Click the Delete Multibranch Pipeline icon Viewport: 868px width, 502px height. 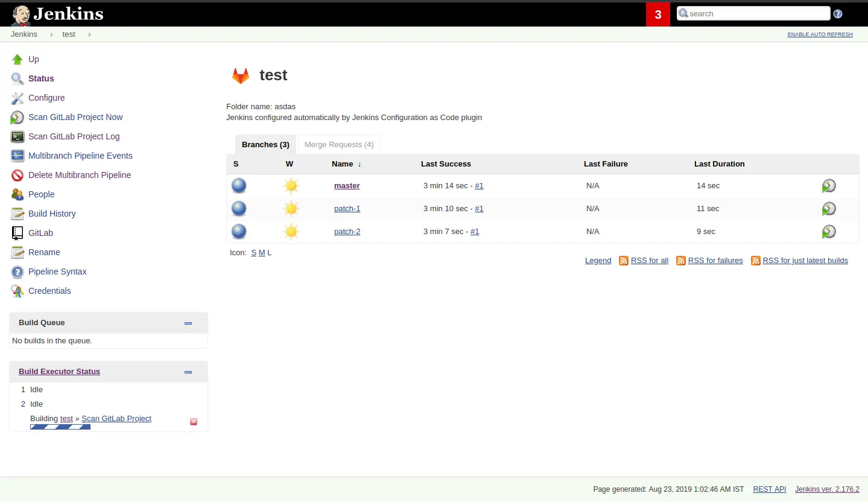tap(17, 175)
